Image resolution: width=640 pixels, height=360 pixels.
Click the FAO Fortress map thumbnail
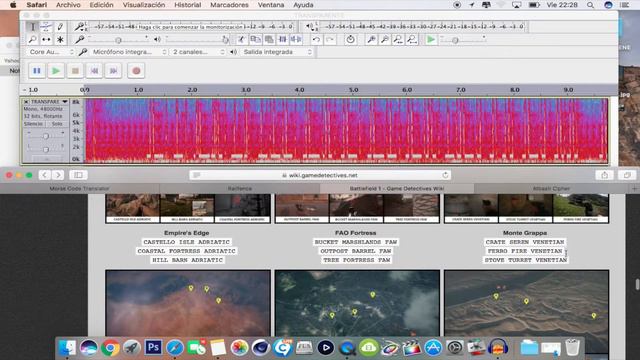pos(357,302)
